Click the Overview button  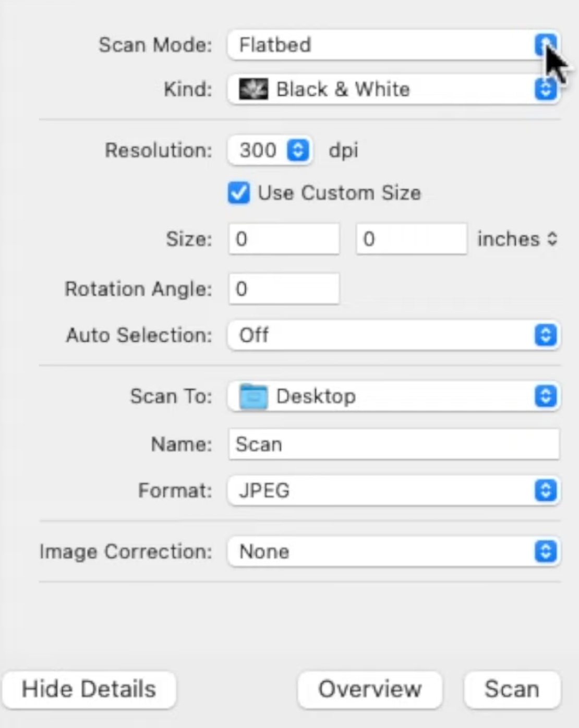coord(369,689)
